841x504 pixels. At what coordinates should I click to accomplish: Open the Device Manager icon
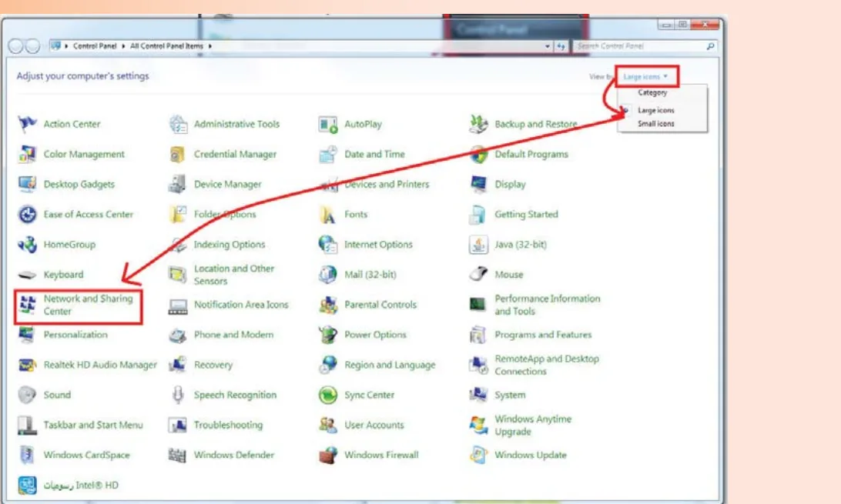click(x=178, y=184)
